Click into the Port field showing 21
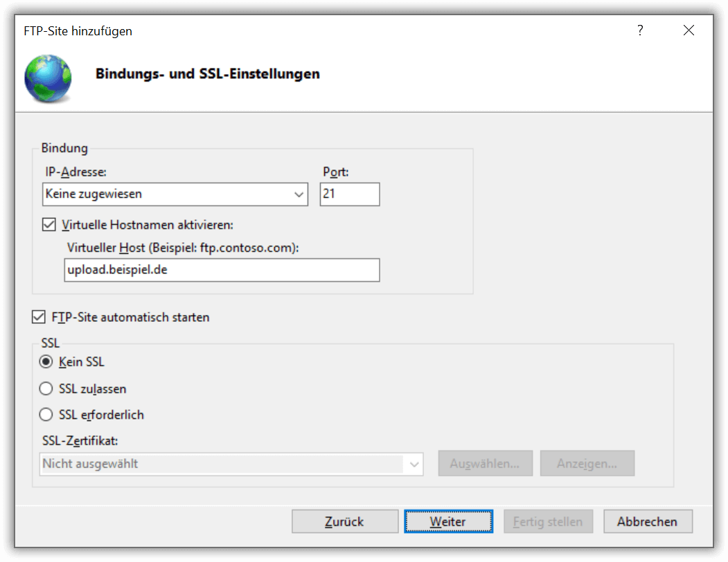Image resolution: width=728 pixels, height=562 pixels. (350, 194)
